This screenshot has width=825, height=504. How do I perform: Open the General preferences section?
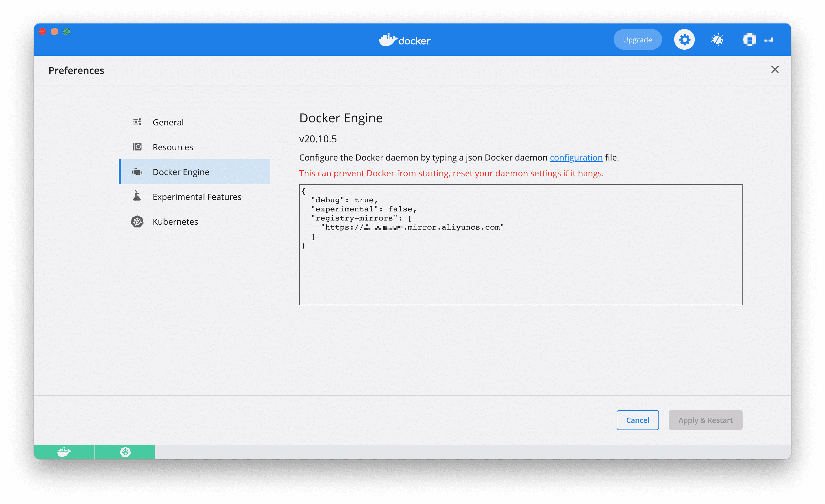(168, 122)
